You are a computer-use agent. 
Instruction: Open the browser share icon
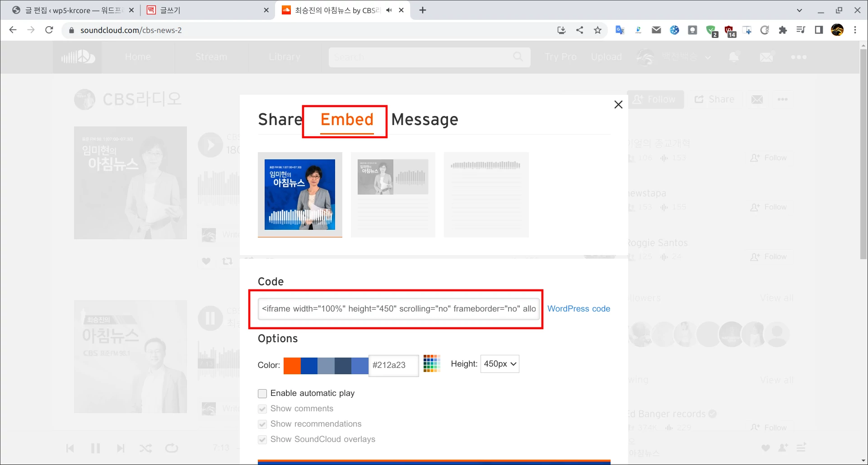pos(579,30)
